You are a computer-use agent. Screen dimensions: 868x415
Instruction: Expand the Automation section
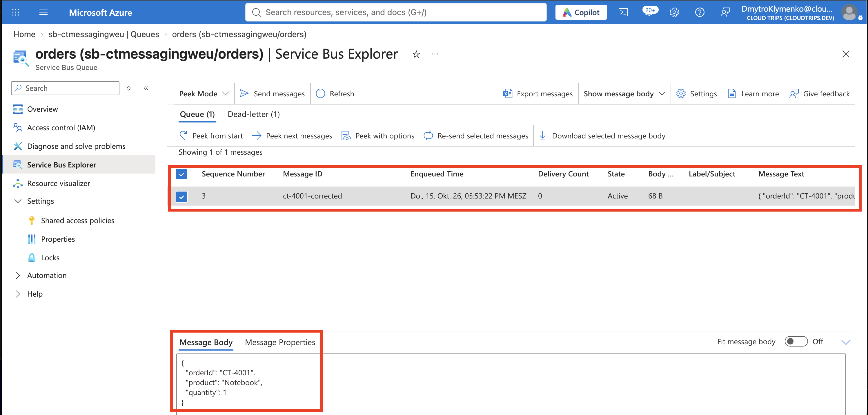coord(18,275)
